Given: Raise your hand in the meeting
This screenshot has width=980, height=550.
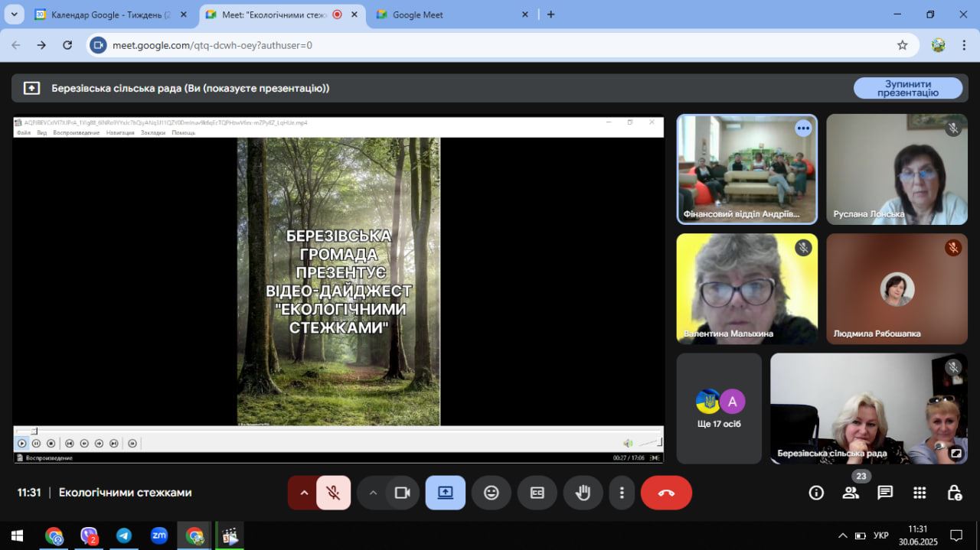Looking at the screenshot, I should [x=583, y=493].
